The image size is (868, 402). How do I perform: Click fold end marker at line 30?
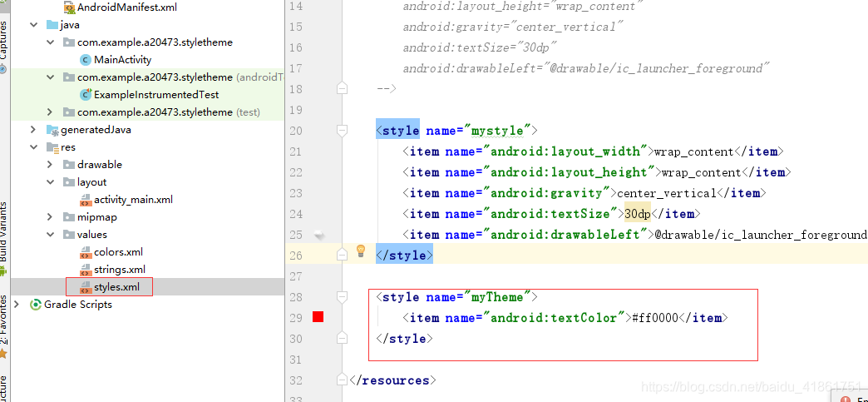pos(343,338)
